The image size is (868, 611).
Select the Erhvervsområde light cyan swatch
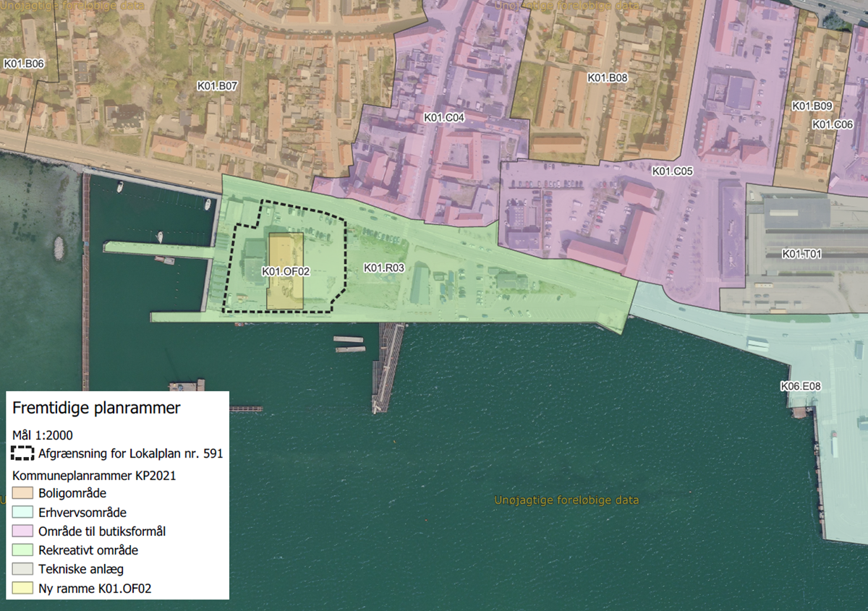tap(23, 513)
